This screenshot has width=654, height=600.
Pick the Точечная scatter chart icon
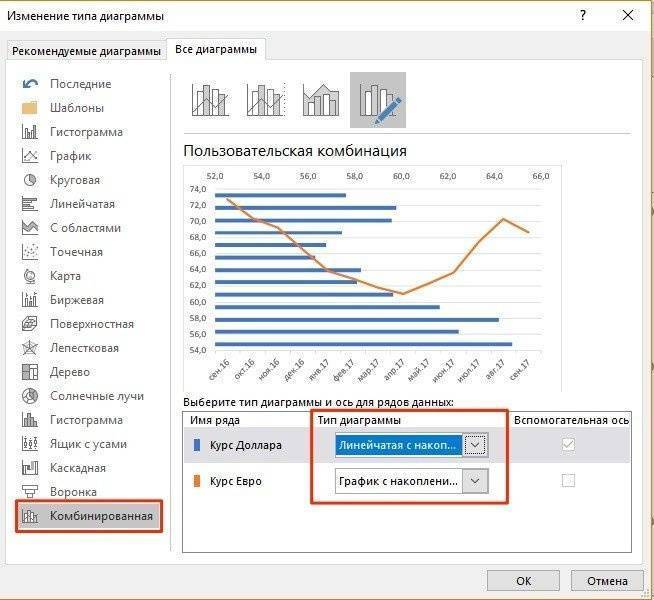[30, 252]
